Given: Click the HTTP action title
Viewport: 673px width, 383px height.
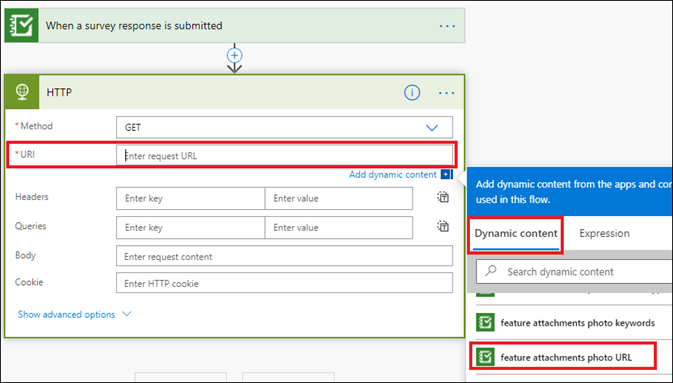Looking at the screenshot, I should [59, 92].
